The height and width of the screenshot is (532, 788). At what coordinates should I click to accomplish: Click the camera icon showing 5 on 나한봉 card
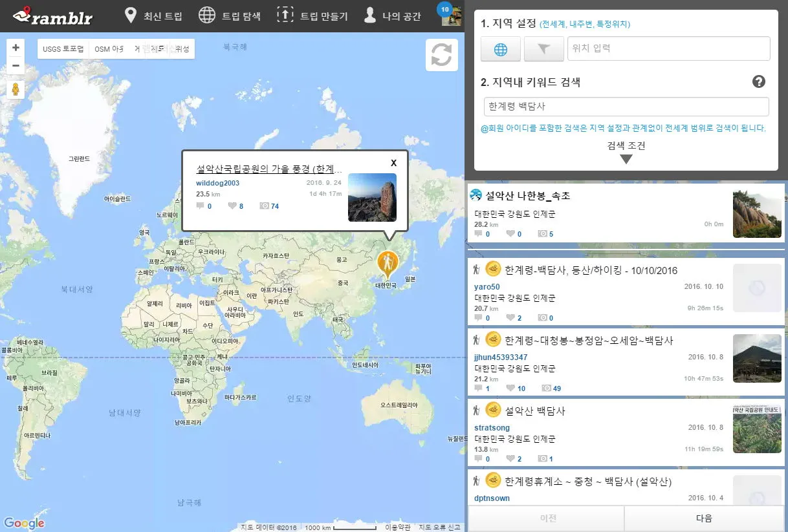click(542, 234)
